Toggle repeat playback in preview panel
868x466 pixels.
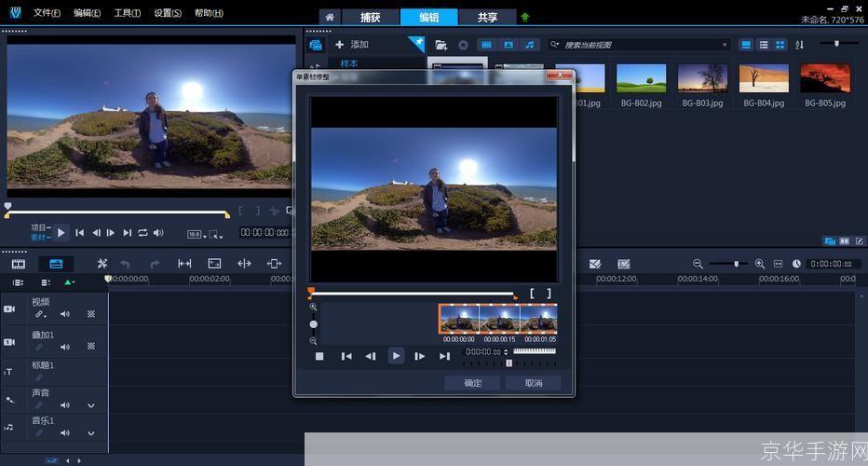[x=142, y=233]
